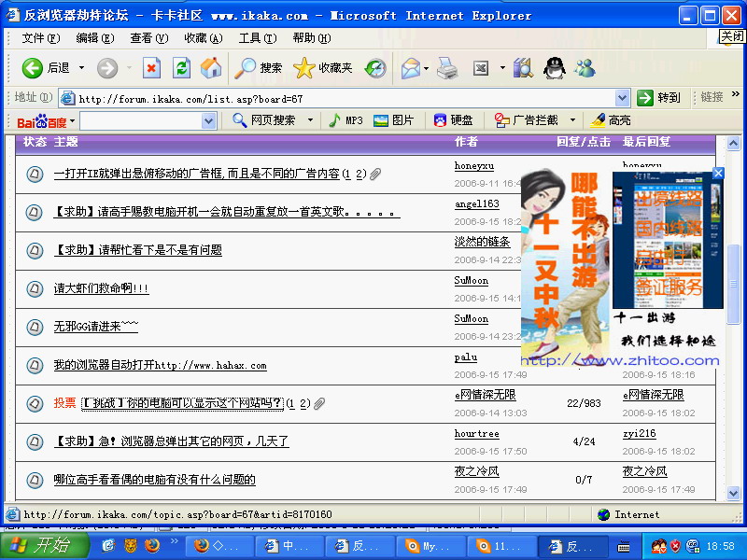Toggle the 高亮 highlight button
747x560 pixels.
tap(611, 120)
